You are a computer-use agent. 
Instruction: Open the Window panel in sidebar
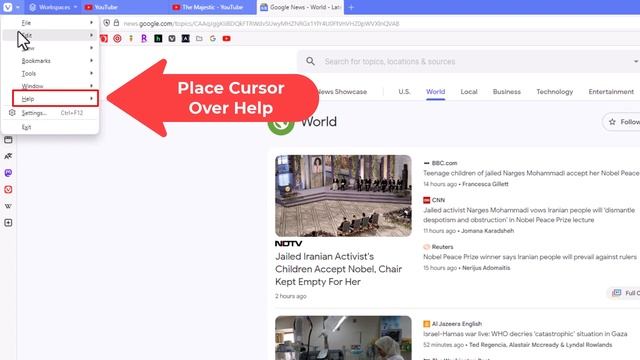[x=8, y=140]
